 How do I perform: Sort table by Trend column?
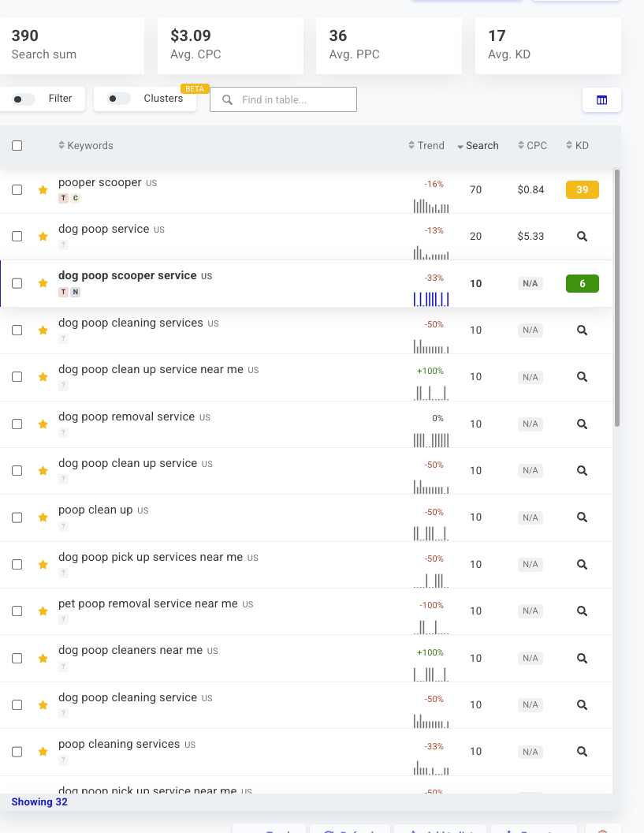[426, 146]
